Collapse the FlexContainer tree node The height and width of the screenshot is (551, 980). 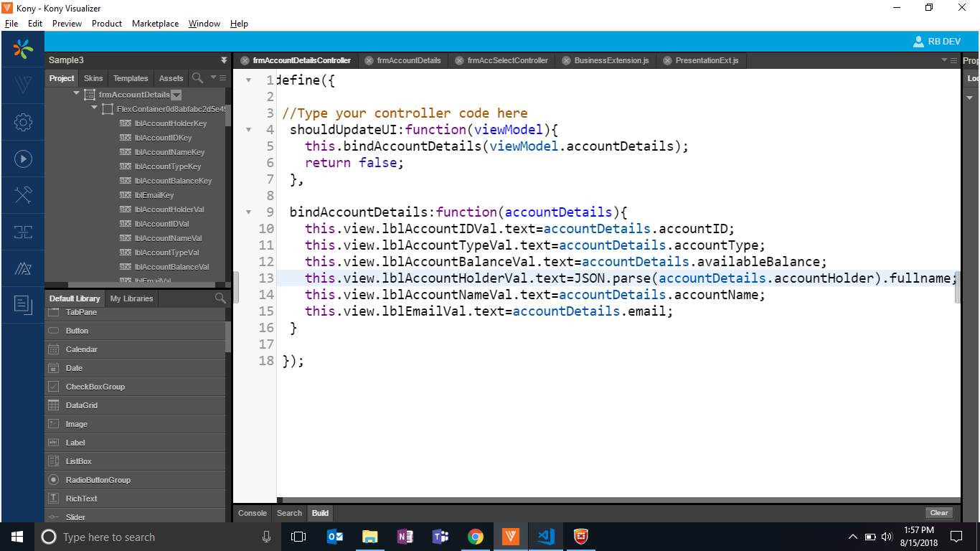pyautogui.click(x=94, y=108)
